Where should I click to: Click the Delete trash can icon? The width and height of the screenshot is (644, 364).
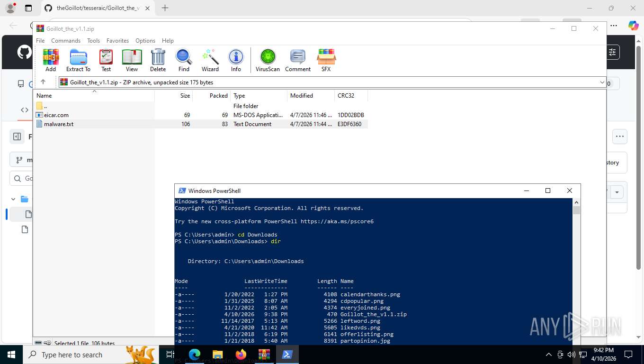[158, 60]
